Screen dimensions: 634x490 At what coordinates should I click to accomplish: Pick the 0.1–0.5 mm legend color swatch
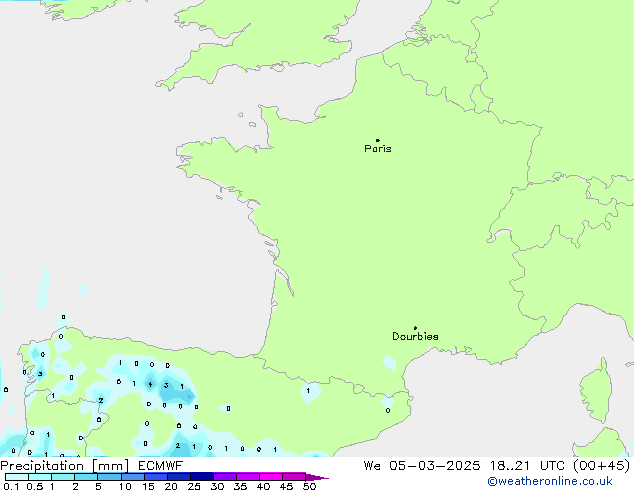point(17,477)
